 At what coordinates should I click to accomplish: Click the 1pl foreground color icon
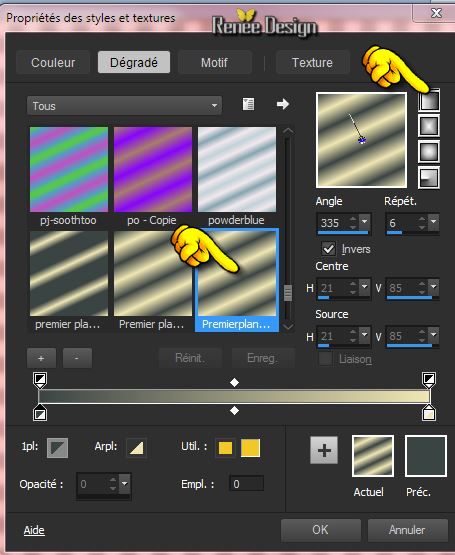point(57,447)
